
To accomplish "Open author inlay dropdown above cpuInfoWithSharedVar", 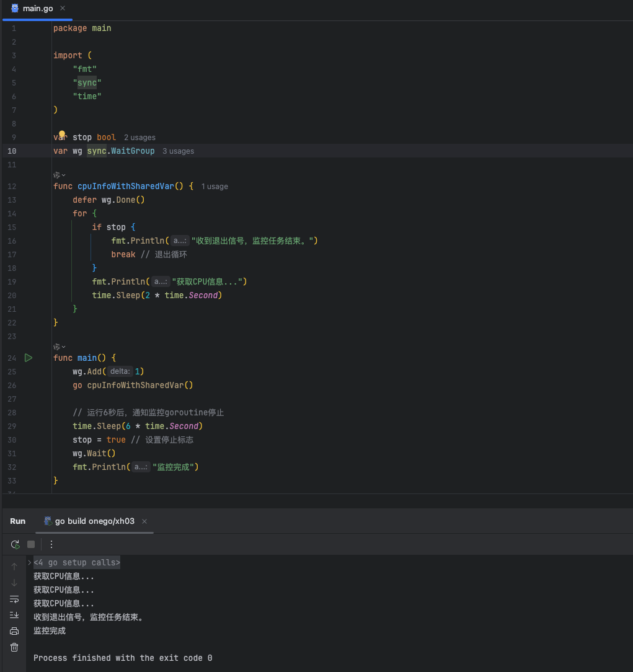I will [59, 175].
